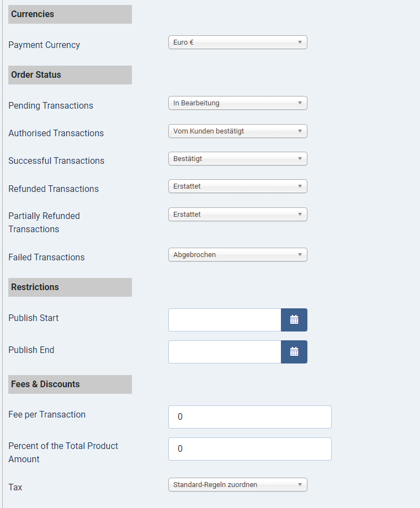420x508 pixels.
Task: Open the Authorised Transactions dropdown
Action: [x=237, y=131]
